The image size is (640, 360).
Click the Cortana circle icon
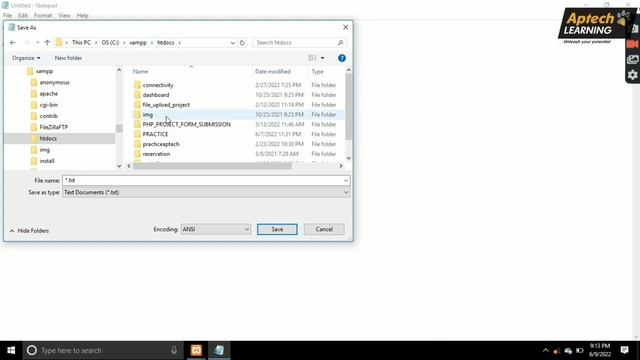click(x=32, y=350)
